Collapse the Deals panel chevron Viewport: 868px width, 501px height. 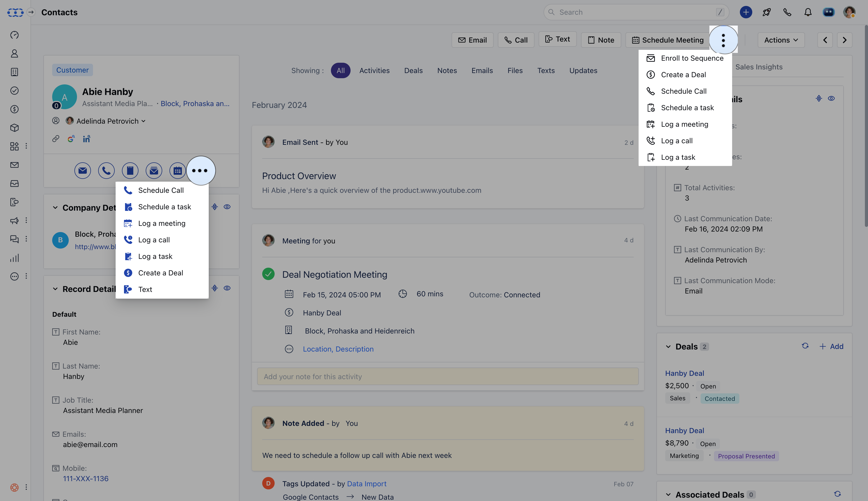[x=668, y=346]
